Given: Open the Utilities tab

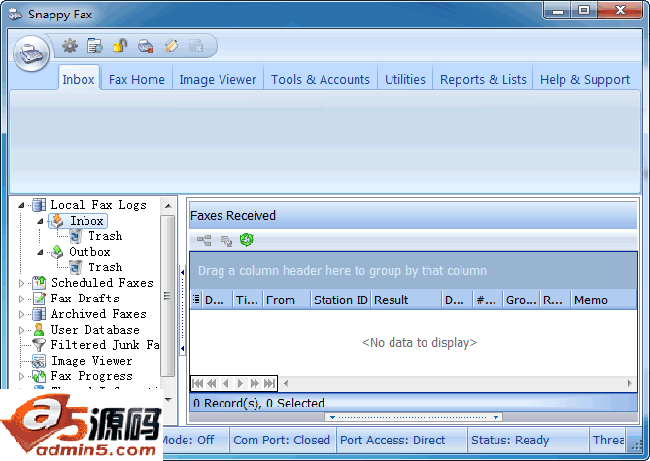Looking at the screenshot, I should coord(405,79).
